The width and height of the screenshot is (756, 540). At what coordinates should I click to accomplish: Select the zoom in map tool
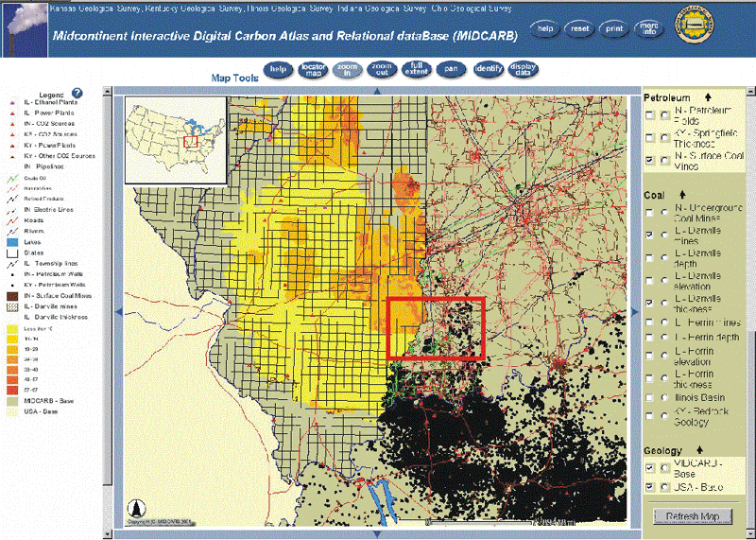[347, 69]
